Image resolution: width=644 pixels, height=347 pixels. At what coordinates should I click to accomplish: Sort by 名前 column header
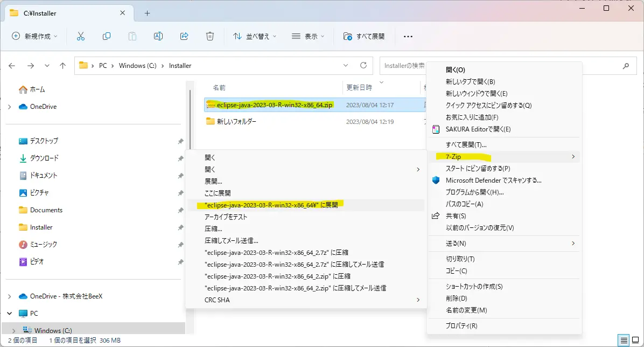[219, 88]
